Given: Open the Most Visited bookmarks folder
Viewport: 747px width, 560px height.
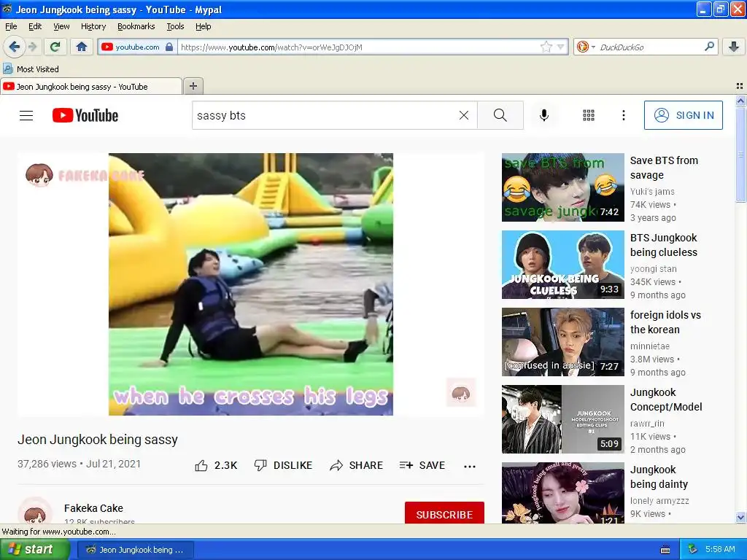Looking at the screenshot, I should click(x=31, y=69).
